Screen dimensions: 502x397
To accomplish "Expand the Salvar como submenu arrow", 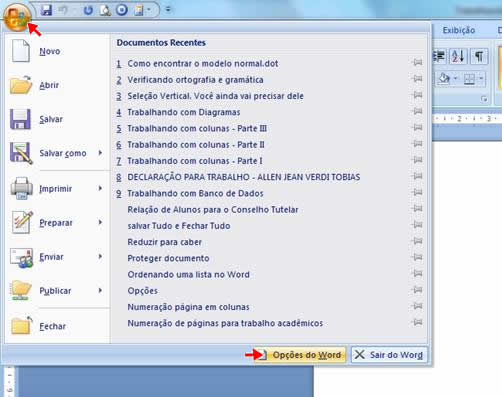I will 100,153.
